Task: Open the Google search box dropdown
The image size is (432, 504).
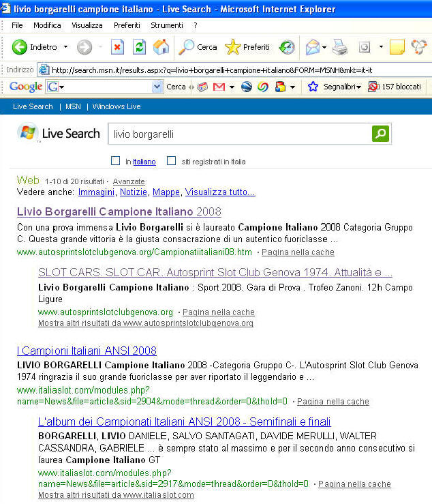Action: pyautogui.click(x=157, y=87)
